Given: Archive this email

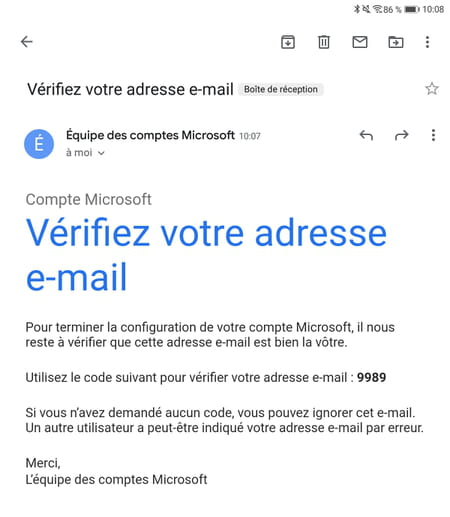Looking at the screenshot, I should [x=288, y=42].
